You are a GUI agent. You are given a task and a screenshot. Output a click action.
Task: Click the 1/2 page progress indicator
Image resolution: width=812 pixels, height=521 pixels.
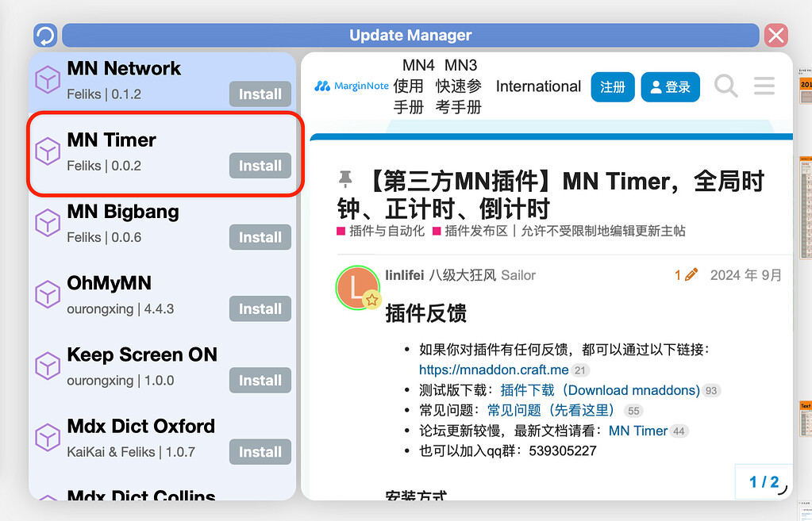[x=763, y=481]
